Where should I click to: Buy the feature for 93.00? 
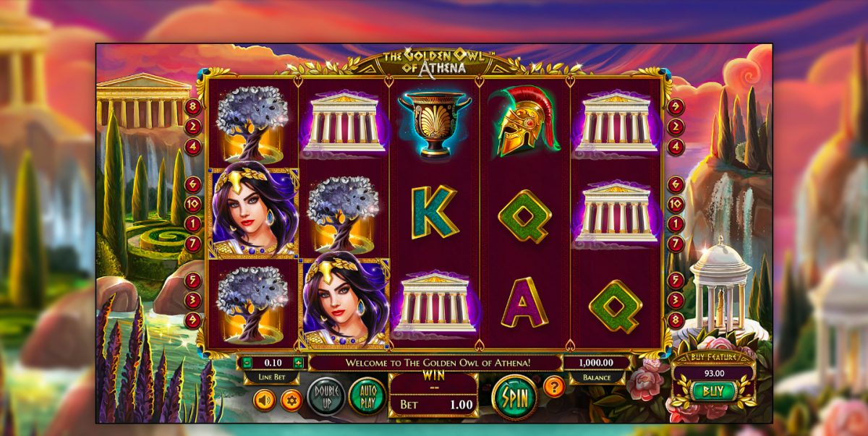[x=714, y=392]
